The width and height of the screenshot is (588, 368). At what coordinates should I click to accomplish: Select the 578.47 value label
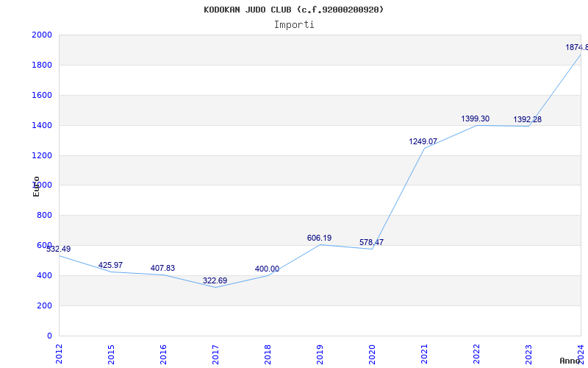point(371,243)
